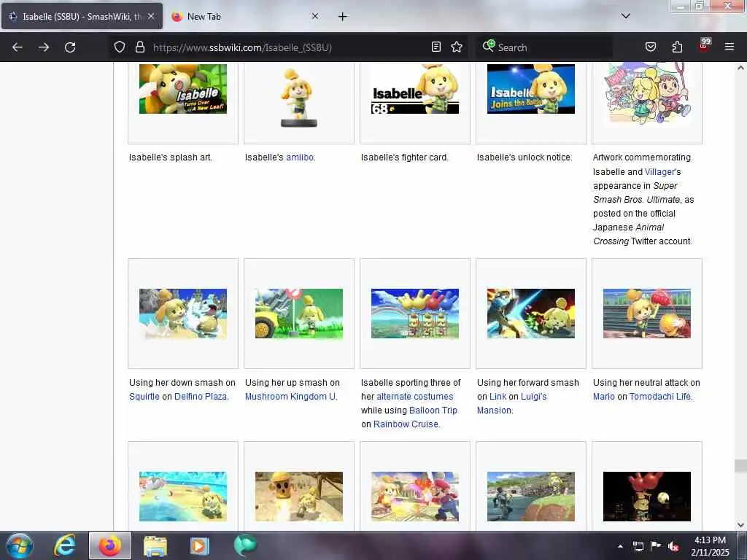Screen dimensions: 747x560
Task: Go back to previous page
Action: point(18,47)
